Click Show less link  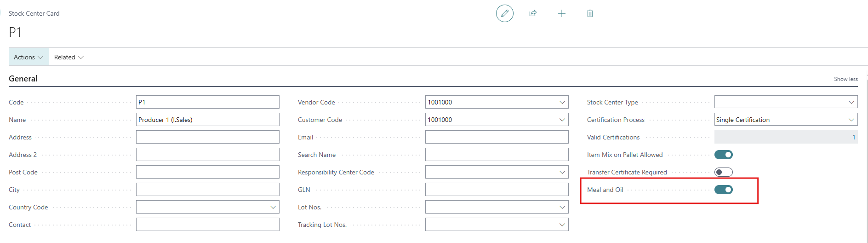click(845, 79)
